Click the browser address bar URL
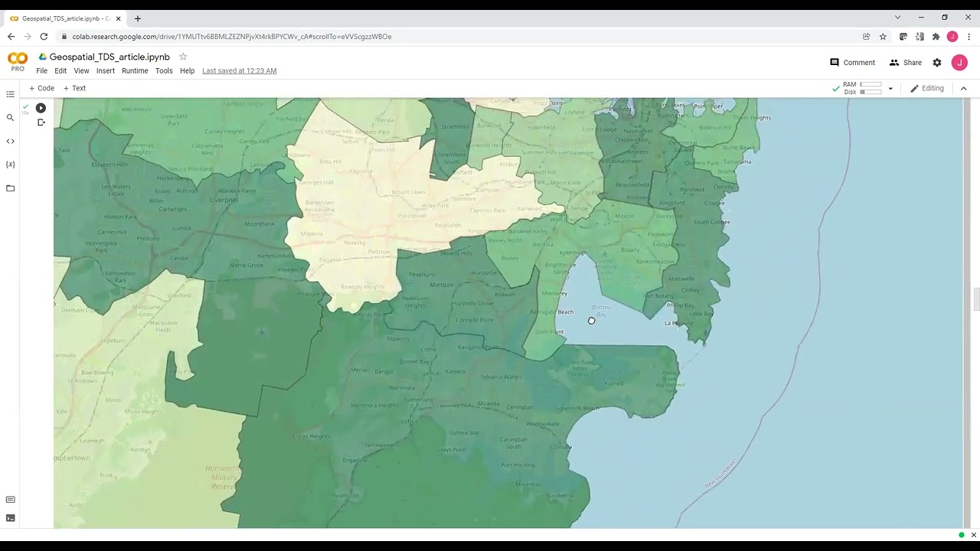 coord(232,37)
